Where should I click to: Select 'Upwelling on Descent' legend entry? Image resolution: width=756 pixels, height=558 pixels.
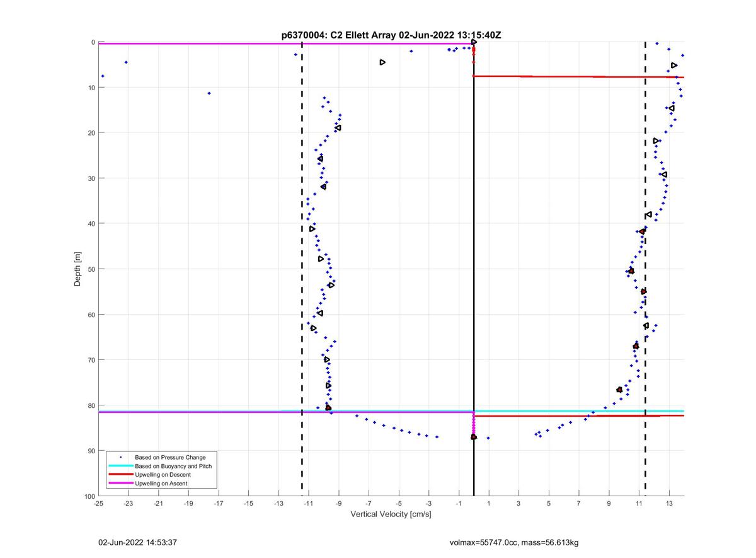[x=163, y=475]
